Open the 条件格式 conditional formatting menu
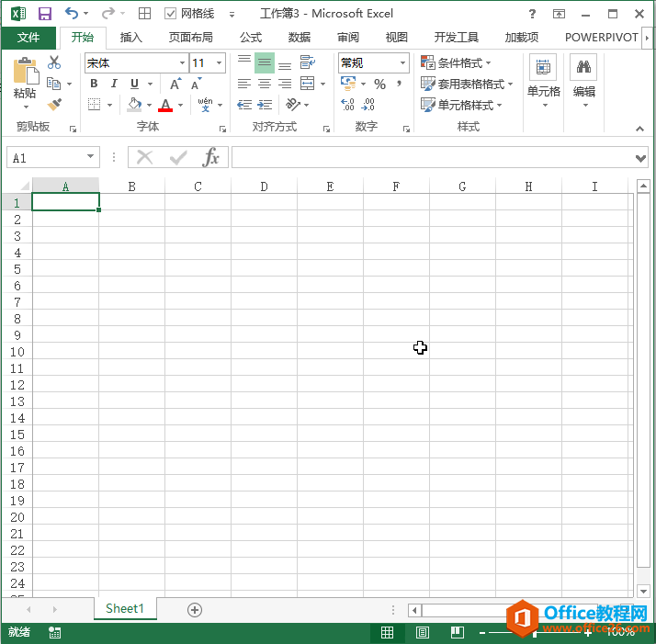This screenshot has height=644, width=656. 456,62
